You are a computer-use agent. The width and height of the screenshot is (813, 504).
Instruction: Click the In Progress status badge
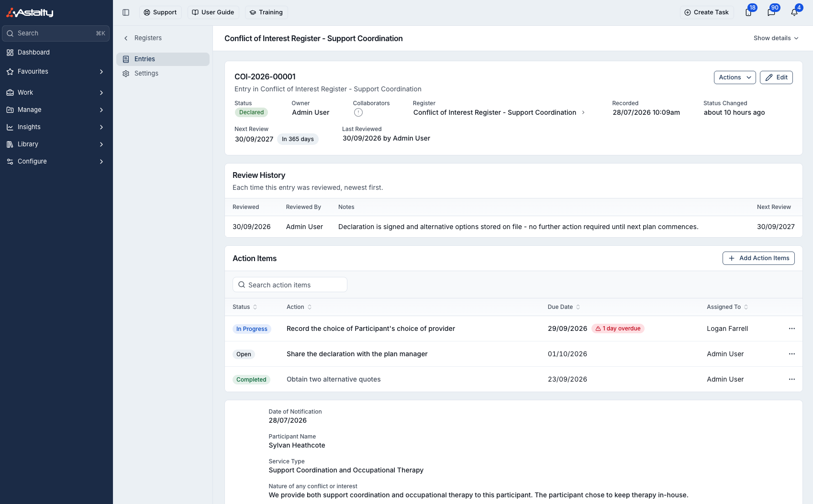(x=252, y=329)
